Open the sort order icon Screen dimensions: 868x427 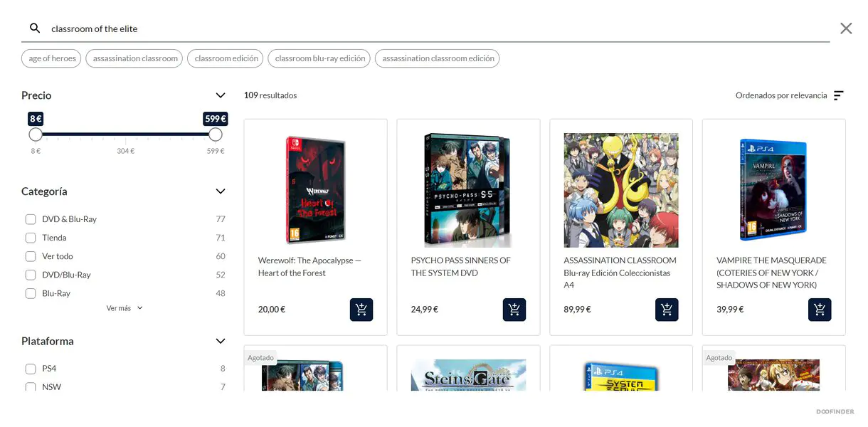(x=839, y=95)
